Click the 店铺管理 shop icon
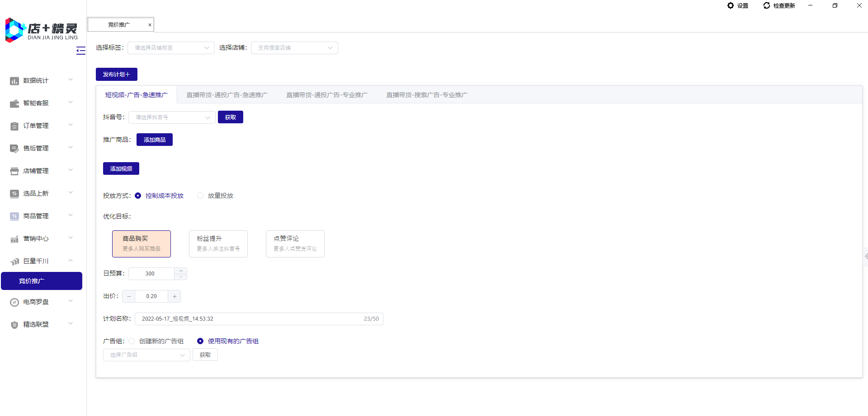Screen dimensions: 868x416 (14, 171)
